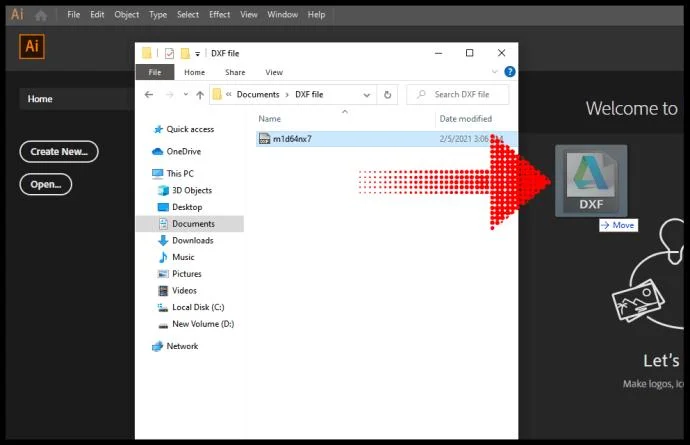
Task: Click the Illustrator Ai logo in menu bar
Action: pos(17,15)
